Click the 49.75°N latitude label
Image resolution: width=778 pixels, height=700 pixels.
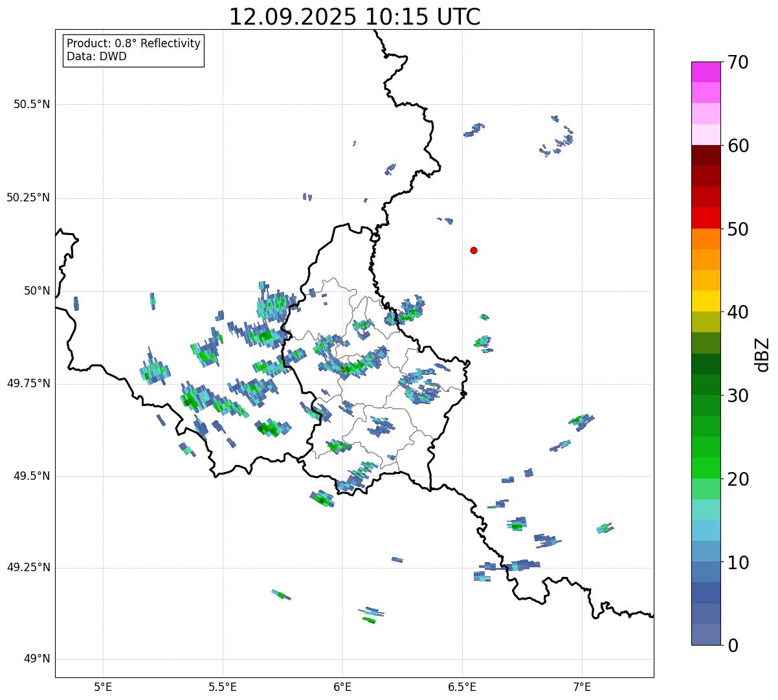pos(28,383)
